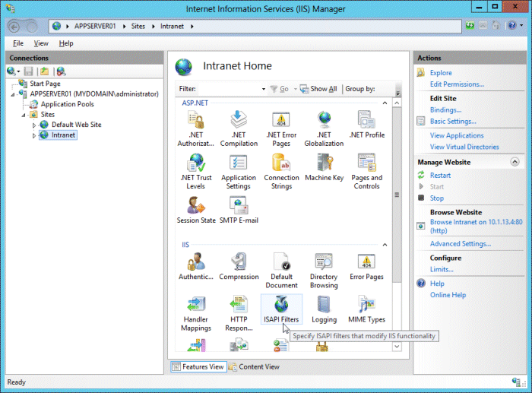Viewport: 532px width, 393px height.
Task: Click the Help question mark icon in toolbar
Action: click(512, 25)
